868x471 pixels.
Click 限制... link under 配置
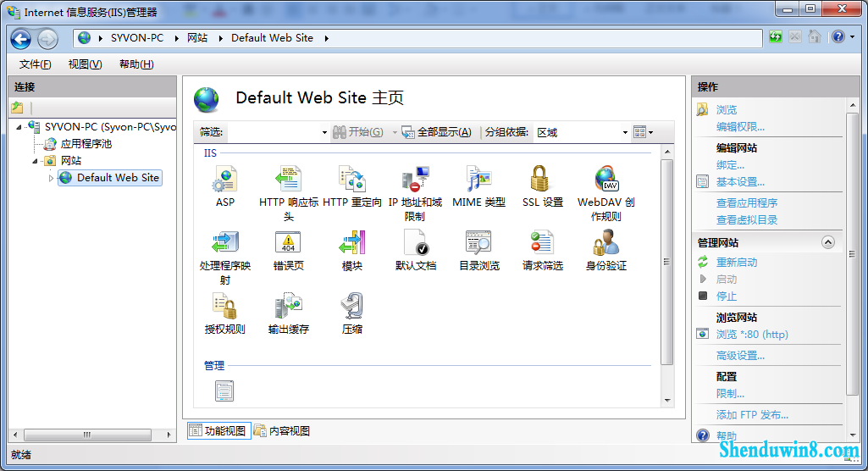pos(730,394)
